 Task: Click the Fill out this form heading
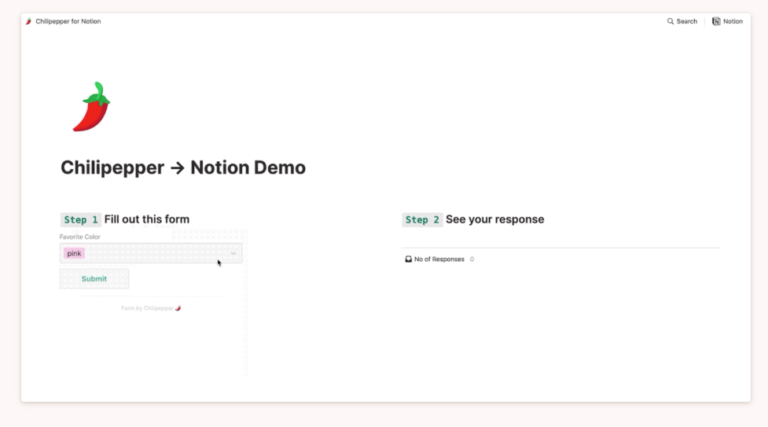point(147,220)
